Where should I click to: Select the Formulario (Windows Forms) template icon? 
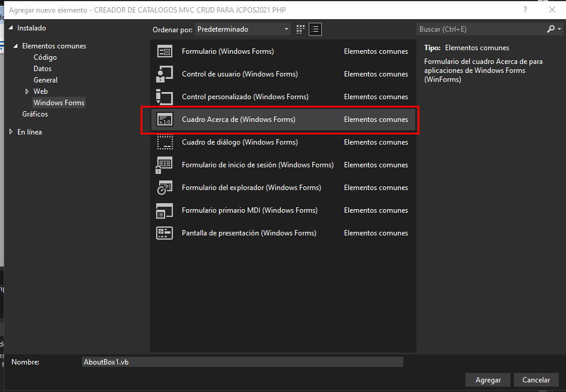coord(165,51)
